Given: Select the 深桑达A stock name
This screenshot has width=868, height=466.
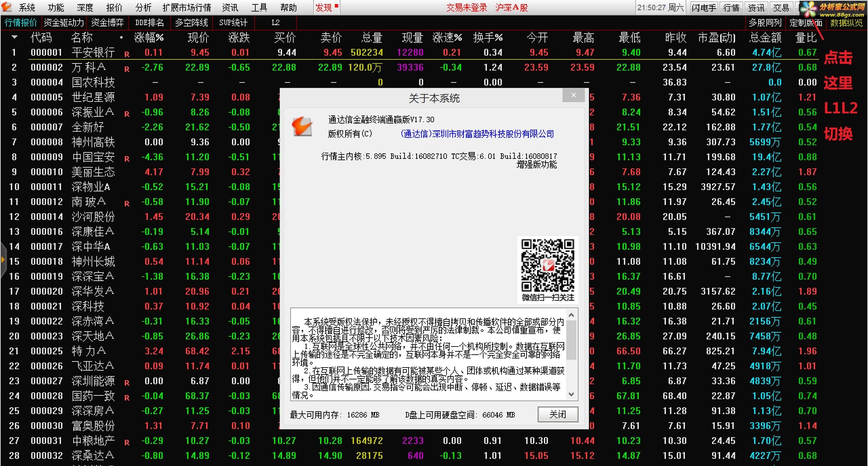Looking at the screenshot, I should [93, 455].
